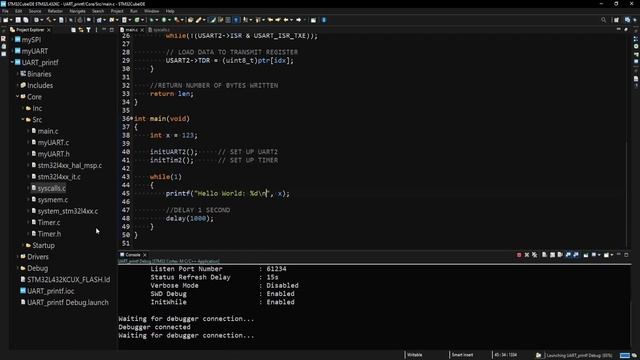Click the Build hammer icon in toolbar
Image resolution: width=640 pixels, height=360 pixels.
click(49, 20)
